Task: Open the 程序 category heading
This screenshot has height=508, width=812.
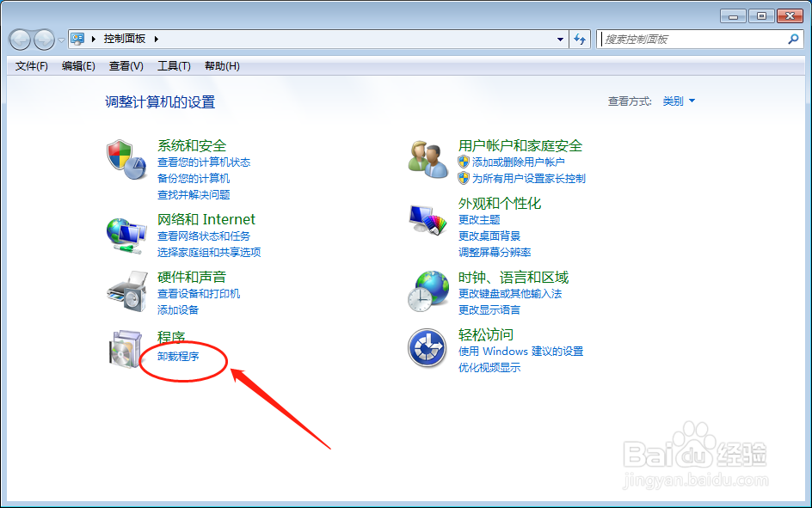Action: tap(171, 337)
